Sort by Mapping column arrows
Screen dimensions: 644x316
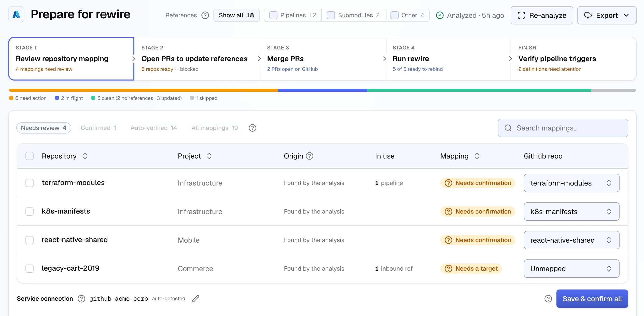click(x=477, y=156)
